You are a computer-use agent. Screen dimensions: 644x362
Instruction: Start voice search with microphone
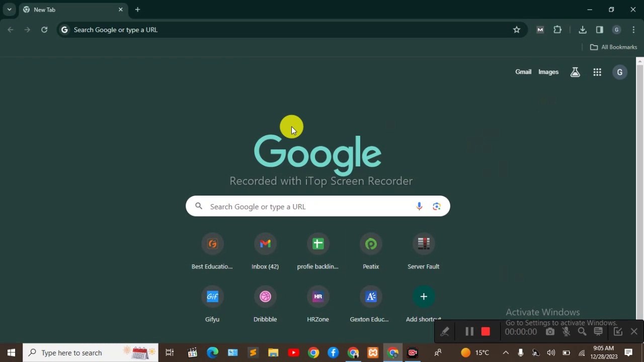(419, 206)
